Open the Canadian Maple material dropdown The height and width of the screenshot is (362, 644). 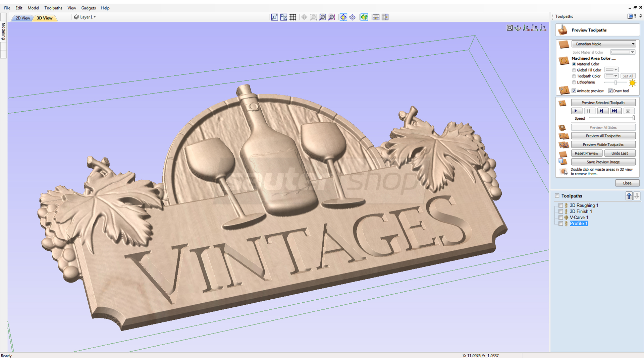tap(633, 44)
